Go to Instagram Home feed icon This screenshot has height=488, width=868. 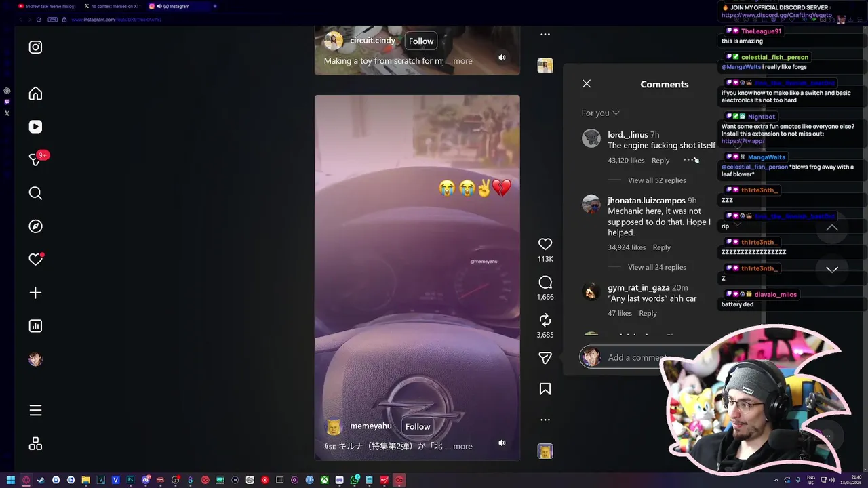(x=35, y=94)
